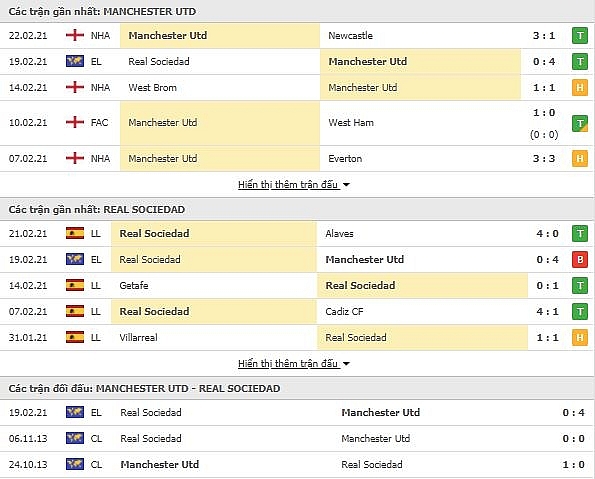Click the 4 : 0 score against Alaves
The width and height of the screenshot is (595, 479).
click(x=547, y=233)
